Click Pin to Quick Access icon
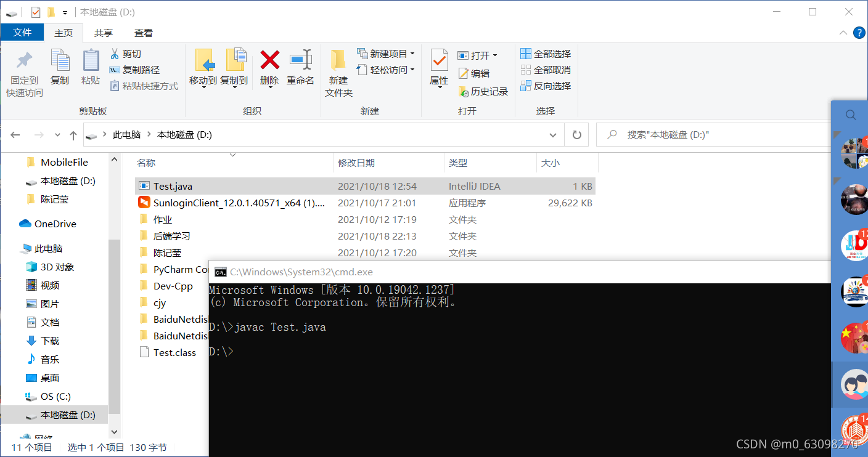Viewport: 868px width, 457px height. (x=25, y=60)
